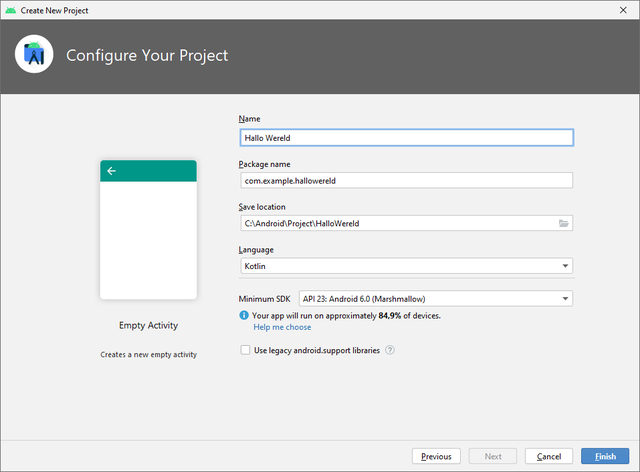Cancel the project creation
This screenshot has height=472, width=640.
point(549,456)
